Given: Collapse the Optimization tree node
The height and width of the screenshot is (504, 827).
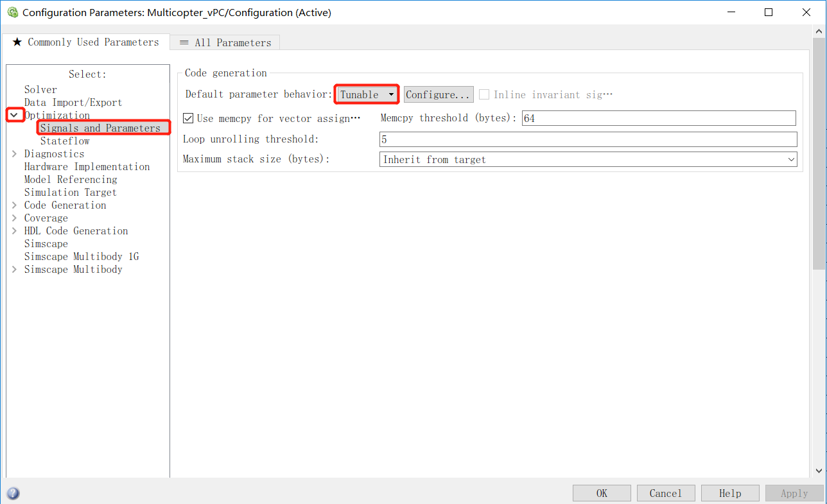Looking at the screenshot, I should click(14, 115).
